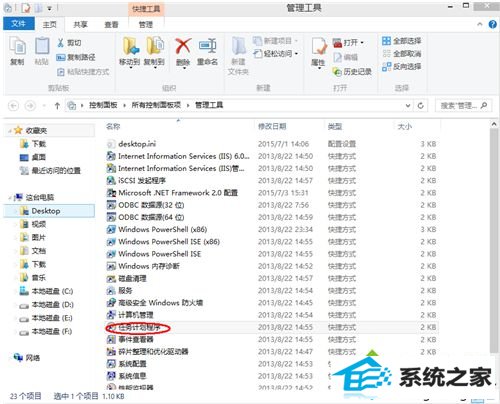The width and height of the screenshot is (500, 404).
Task: Open the address bar history dropdown arrow
Action: pyautogui.click(x=408, y=106)
